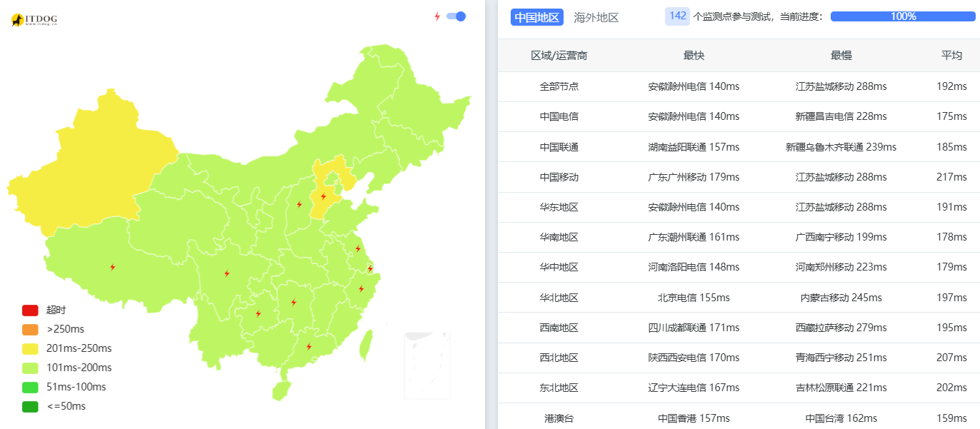The image size is (980, 429).
Task: Click the 中国香港 157ms cell
Action: point(694,418)
